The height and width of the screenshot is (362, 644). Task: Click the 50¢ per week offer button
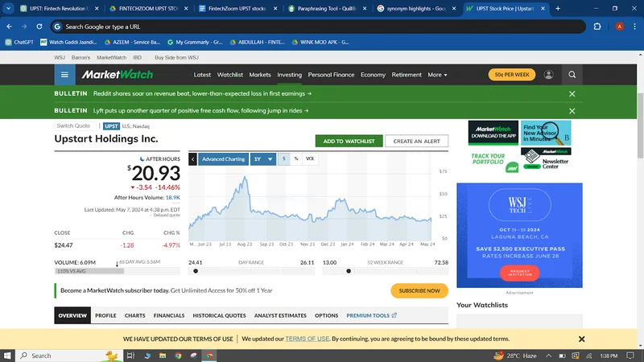pos(512,75)
